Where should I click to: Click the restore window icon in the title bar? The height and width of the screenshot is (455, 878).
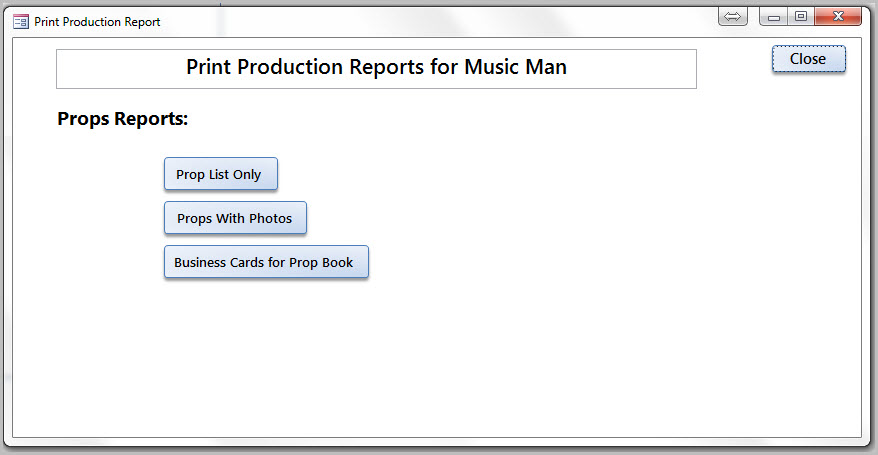[801, 16]
